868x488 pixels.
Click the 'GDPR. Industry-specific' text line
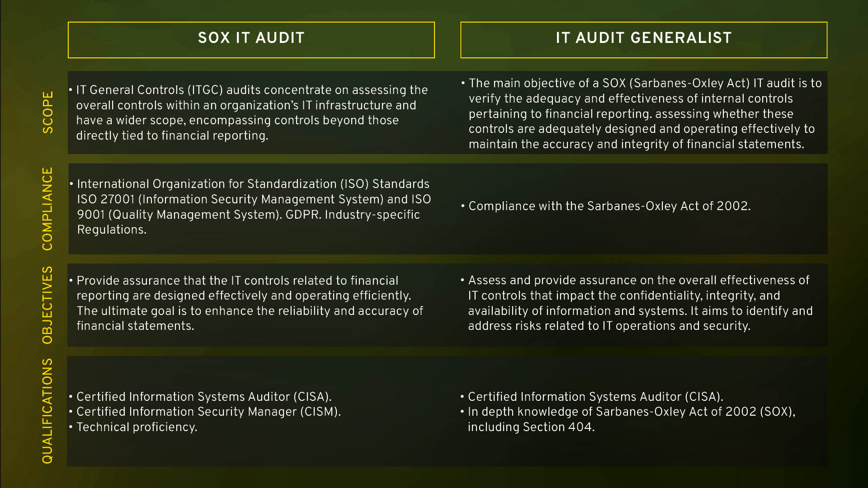coord(353,215)
